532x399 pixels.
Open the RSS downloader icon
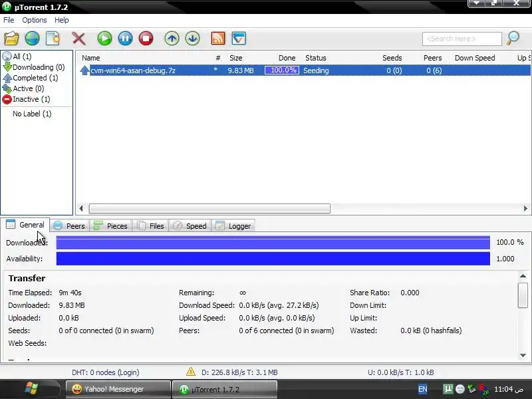click(x=218, y=39)
